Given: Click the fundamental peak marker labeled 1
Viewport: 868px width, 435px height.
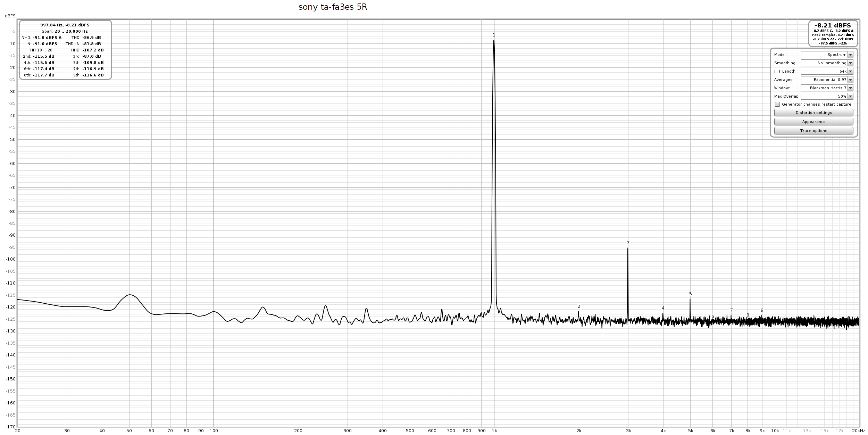Looking at the screenshot, I should coord(494,35).
